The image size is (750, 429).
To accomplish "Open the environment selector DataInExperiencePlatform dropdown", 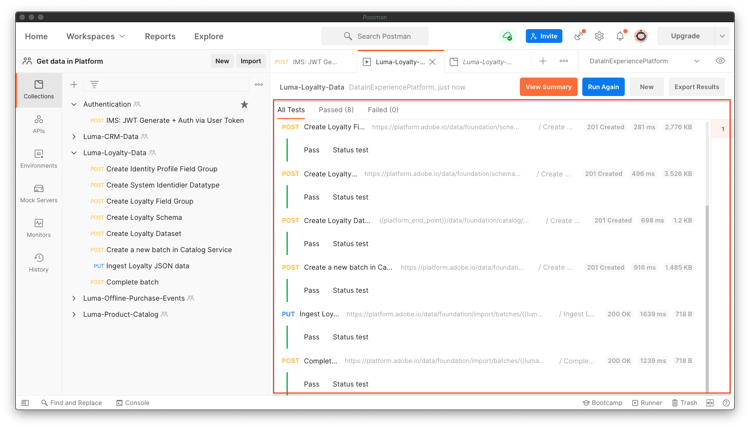I will click(x=644, y=61).
